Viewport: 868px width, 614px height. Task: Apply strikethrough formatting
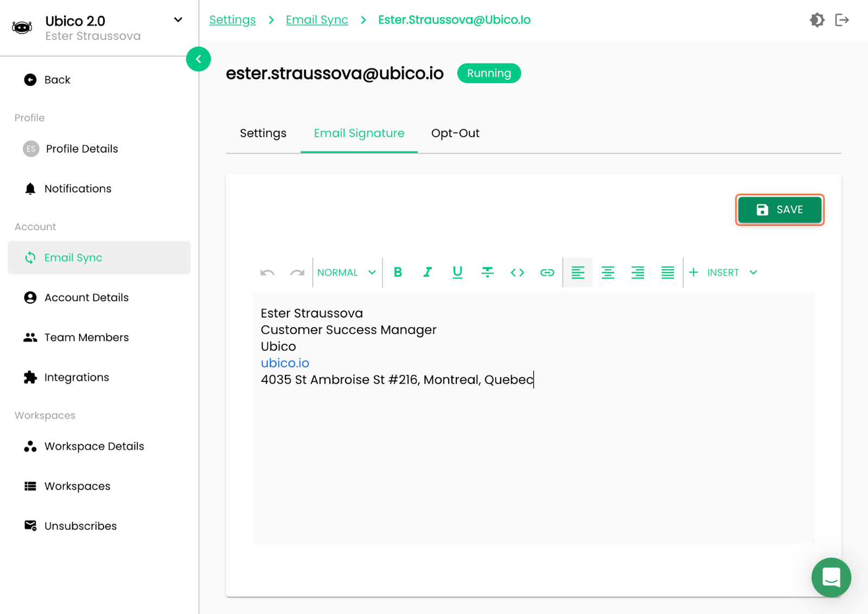487,273
